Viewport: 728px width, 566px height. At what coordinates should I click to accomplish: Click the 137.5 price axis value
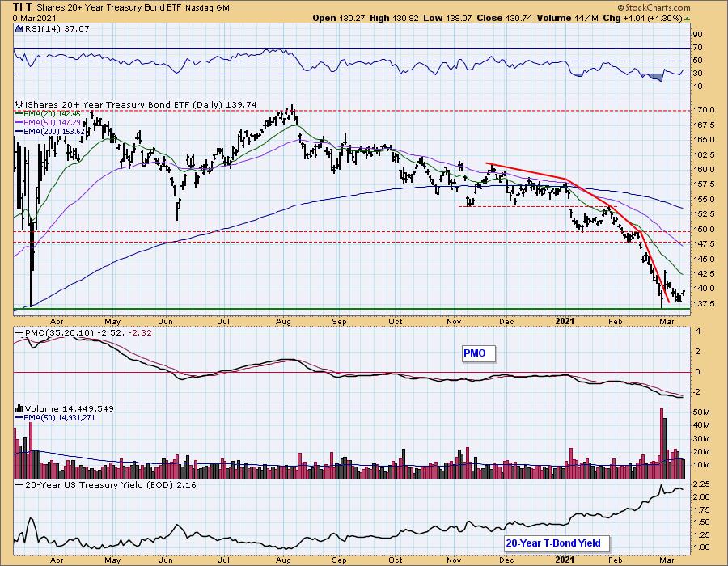click(705, 303)
